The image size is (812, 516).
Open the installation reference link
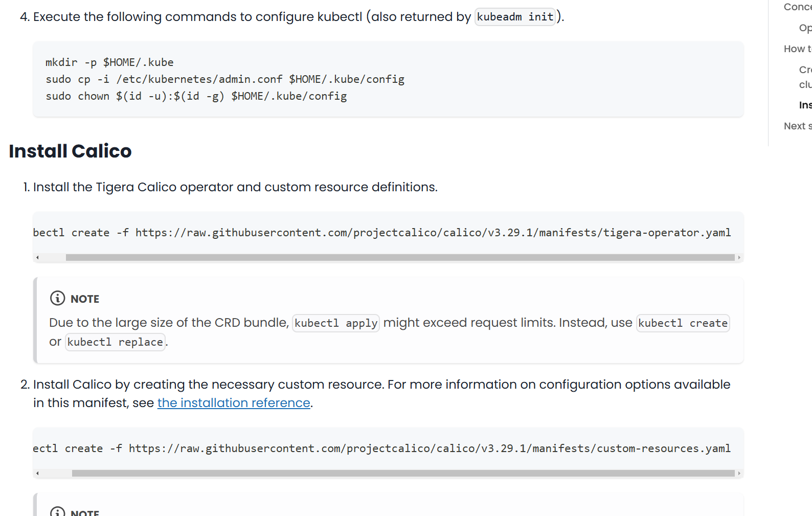[234, 403]
